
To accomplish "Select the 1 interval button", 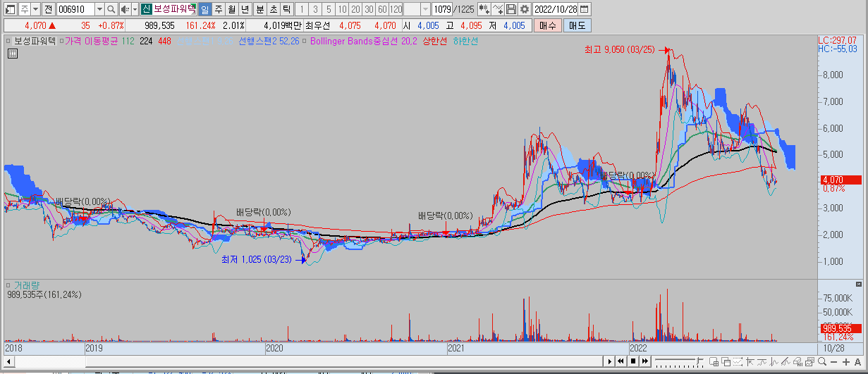I will point(301,9).
